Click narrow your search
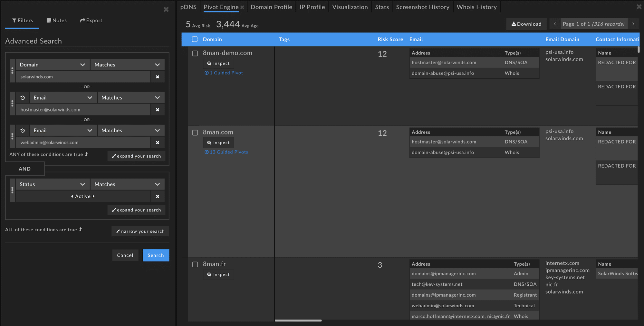Screen dimensions: 644x326 (x=140, y=231)
